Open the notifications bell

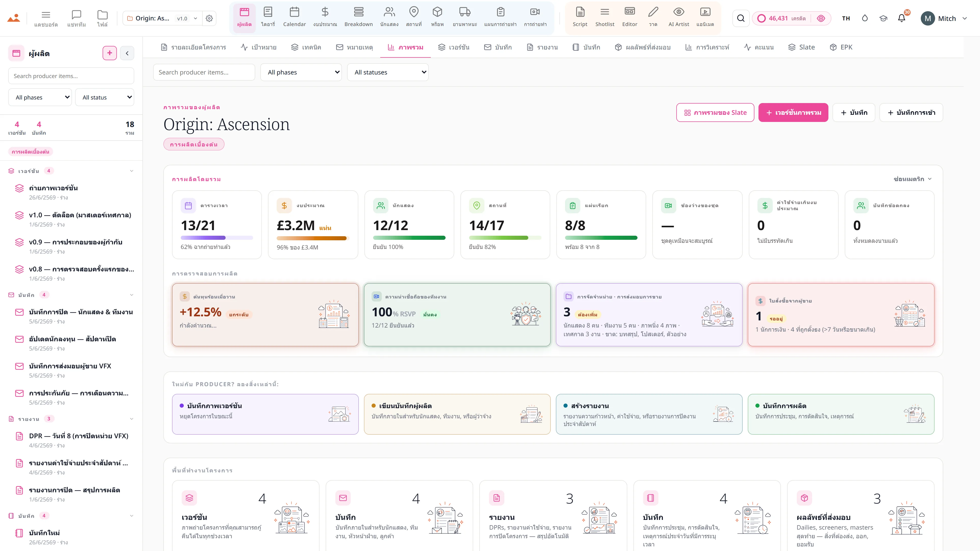point(901,18)
